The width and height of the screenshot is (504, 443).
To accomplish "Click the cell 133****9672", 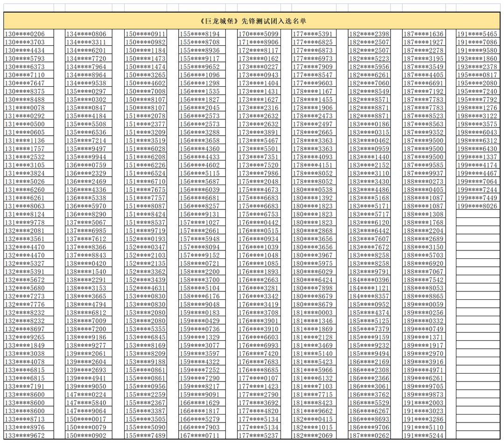I will (x=28, y=436).
